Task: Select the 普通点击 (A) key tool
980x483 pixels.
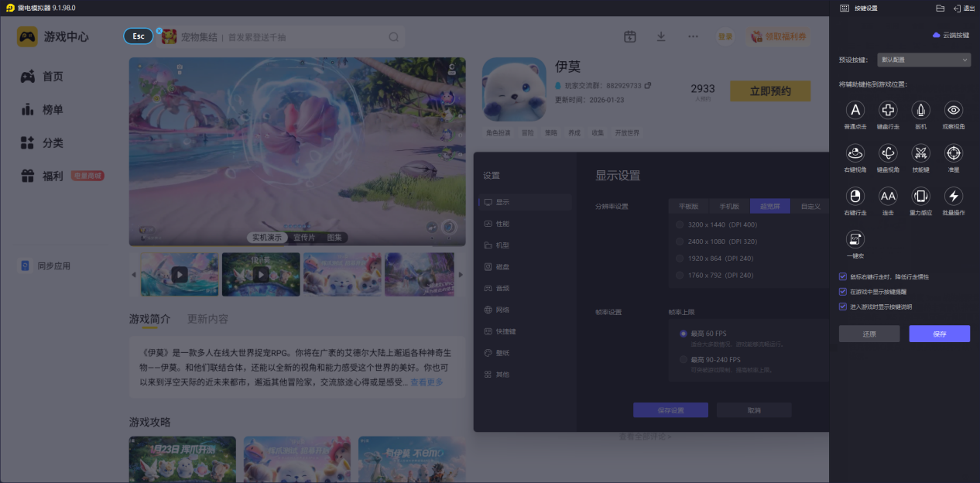Action: (855, 110)
